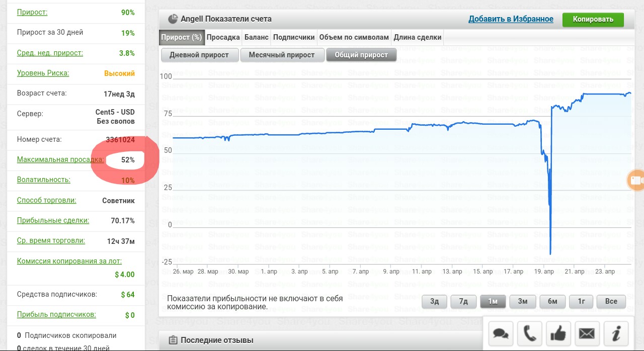644x351 pixels.
Task: Open the chat bubble icon
Action: (501, 333)
